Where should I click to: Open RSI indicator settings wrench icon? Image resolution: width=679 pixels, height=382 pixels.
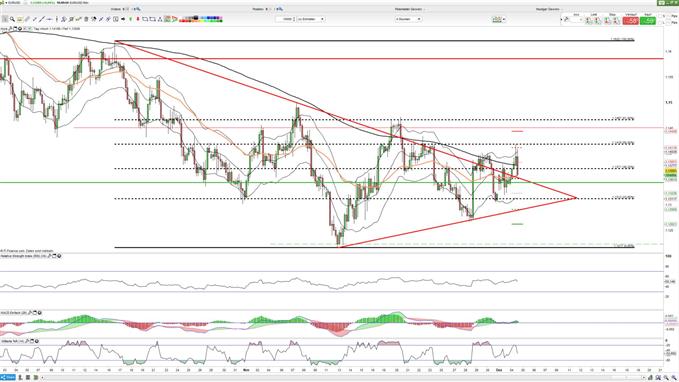(x=49, y=256)
